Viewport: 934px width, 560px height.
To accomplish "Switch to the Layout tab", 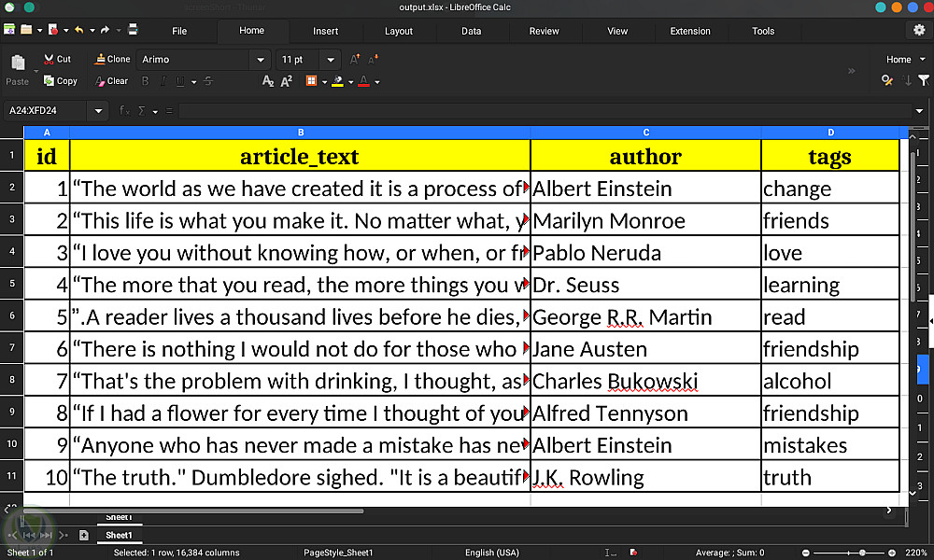I will 399,31.
